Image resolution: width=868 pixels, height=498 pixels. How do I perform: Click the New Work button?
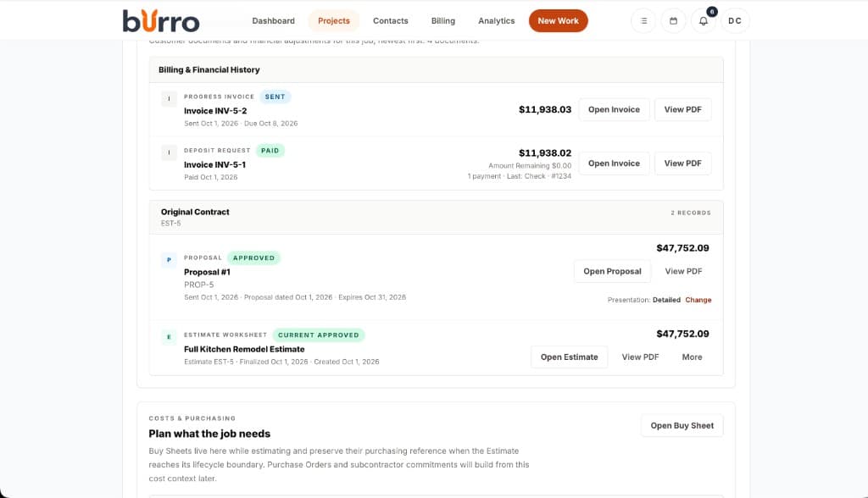[558, 21]
